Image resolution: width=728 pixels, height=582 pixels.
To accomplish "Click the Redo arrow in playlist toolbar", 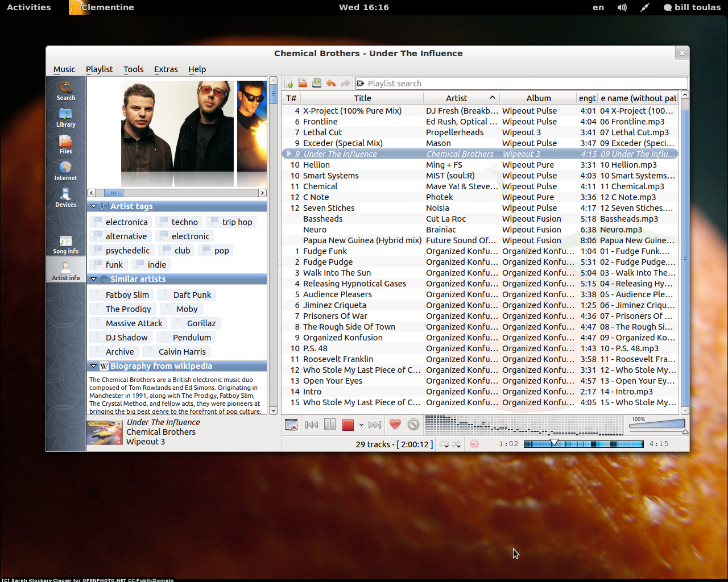I will click(345, 84).
